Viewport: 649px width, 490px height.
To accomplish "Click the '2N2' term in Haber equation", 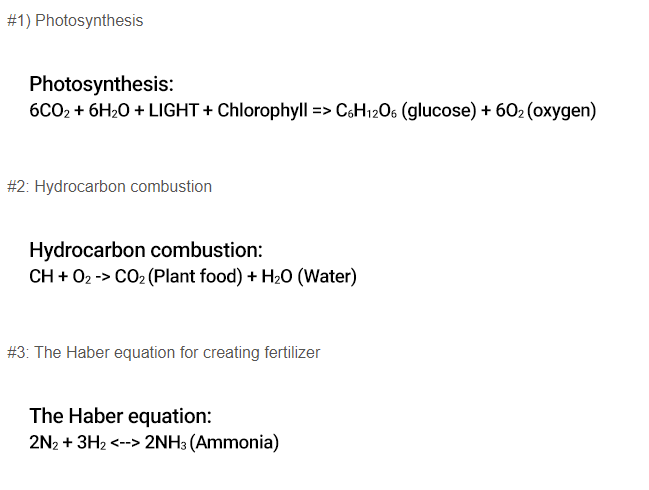I will point(44,442).
